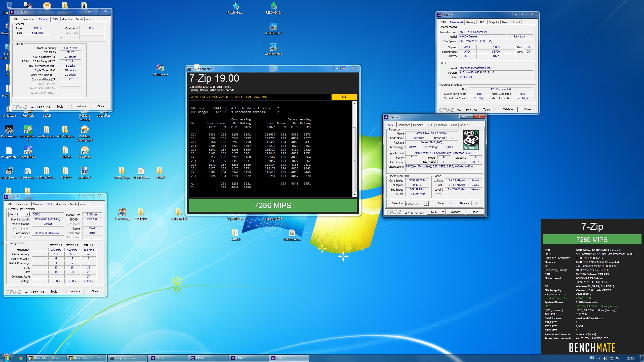Click Tools button in SPD CPU-Z window
This screenshot has height=362, width=644.
click(x=54, y=291)
